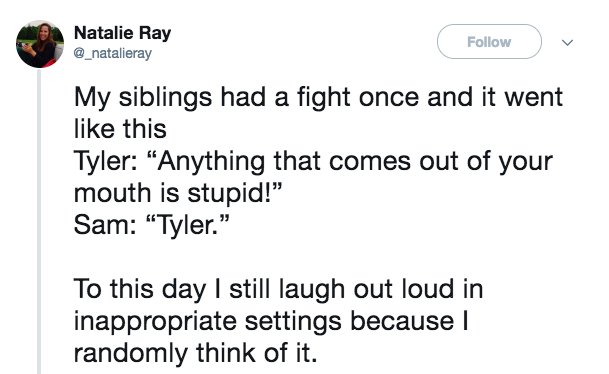
Task: Open Natalie Ray's profile picture
Action: point(40,44)
